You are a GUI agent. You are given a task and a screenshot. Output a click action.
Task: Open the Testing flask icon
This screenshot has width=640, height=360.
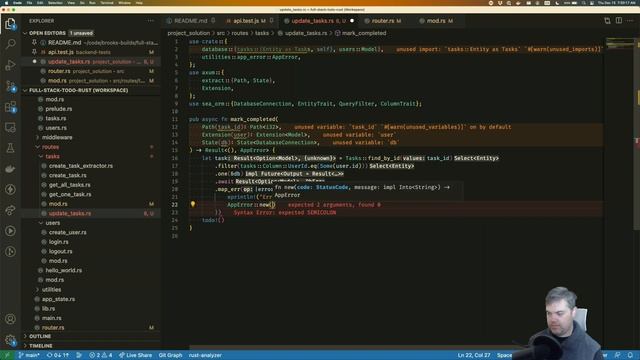(x=10, y=148)
